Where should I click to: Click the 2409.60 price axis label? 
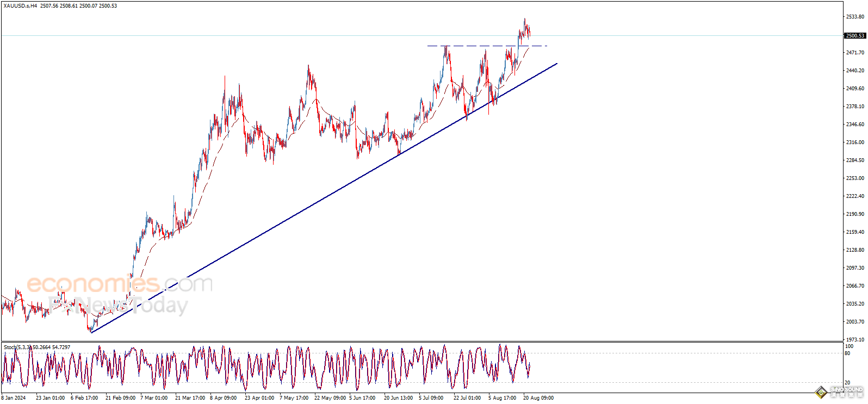855,89
